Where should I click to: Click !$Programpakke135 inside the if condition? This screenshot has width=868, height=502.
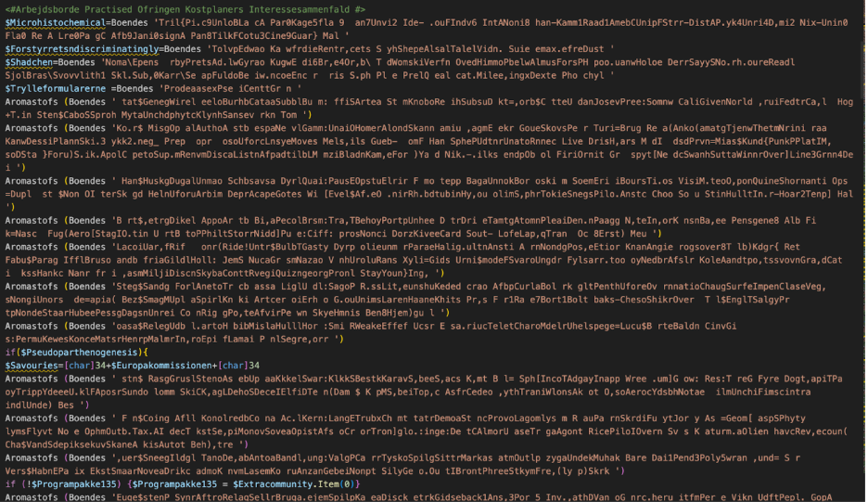click(x=71, y=484)
